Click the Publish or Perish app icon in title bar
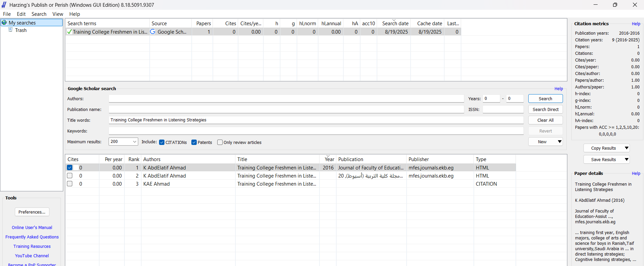The width and height of the screenshot is (644, 266). click(4, 5)
